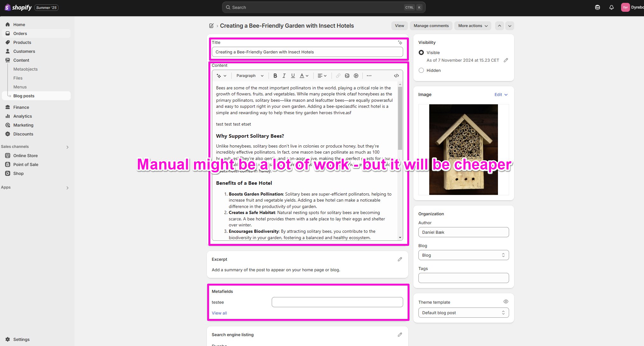Open HTML code view in editor

pos(396,76)
